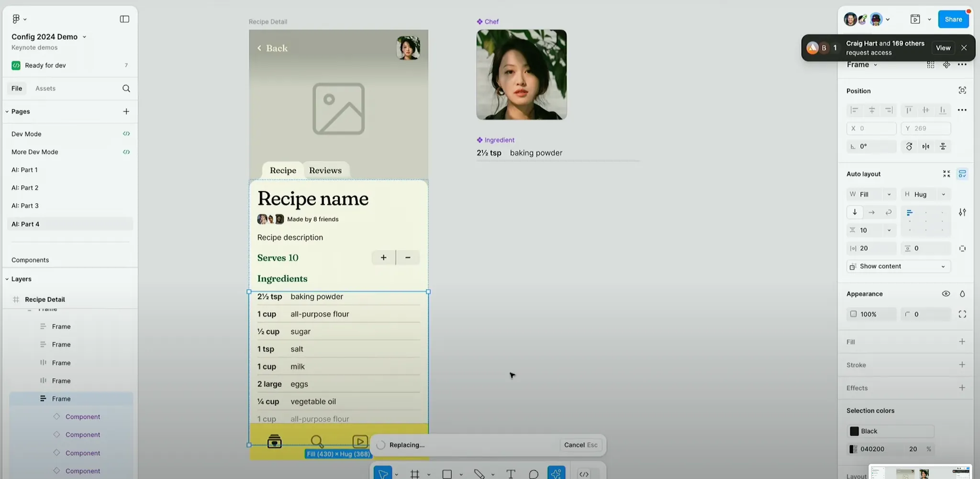Screen dimensions: 980x479
Task: Add a new page with the plus icon
Action: (126, 111)
